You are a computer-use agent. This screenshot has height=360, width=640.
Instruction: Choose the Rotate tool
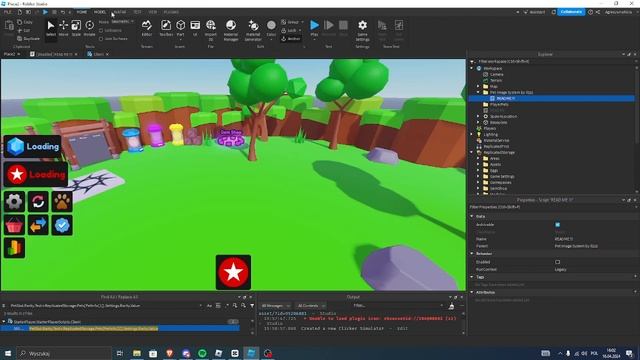coord(89,28)
